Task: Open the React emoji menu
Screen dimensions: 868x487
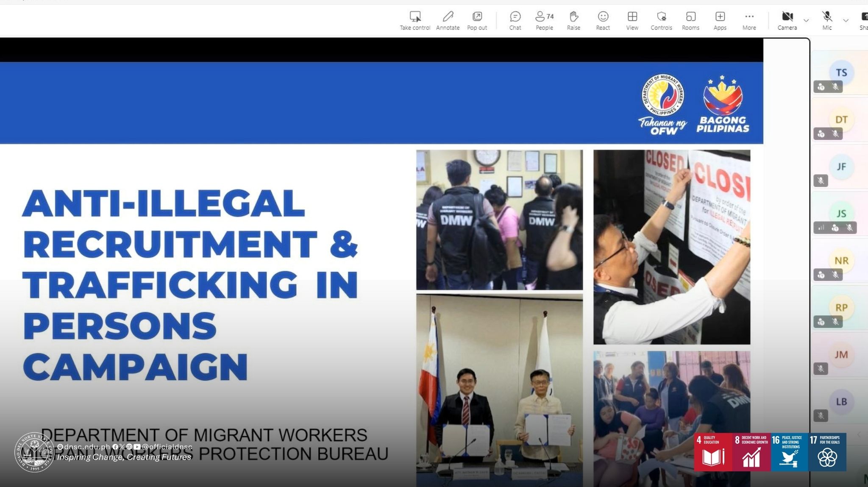Action: [603, 21]
